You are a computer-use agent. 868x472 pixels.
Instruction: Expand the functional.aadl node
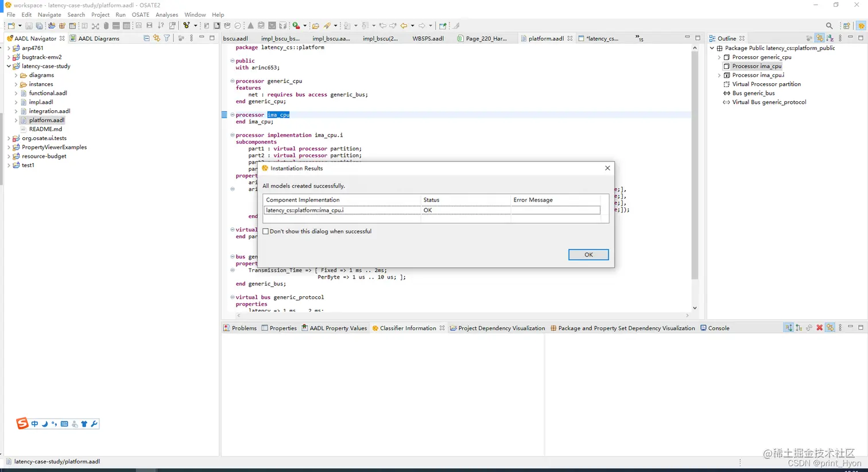click(16, 93)
